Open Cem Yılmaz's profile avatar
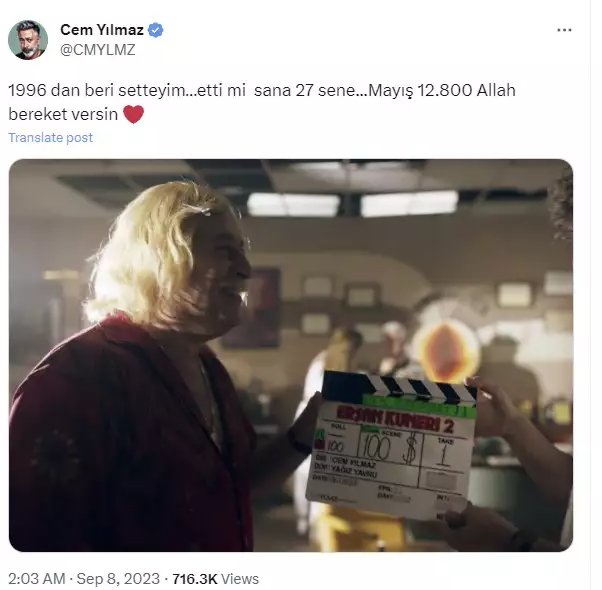This screenshot has width=602, height=590. [x=28, y=40]
